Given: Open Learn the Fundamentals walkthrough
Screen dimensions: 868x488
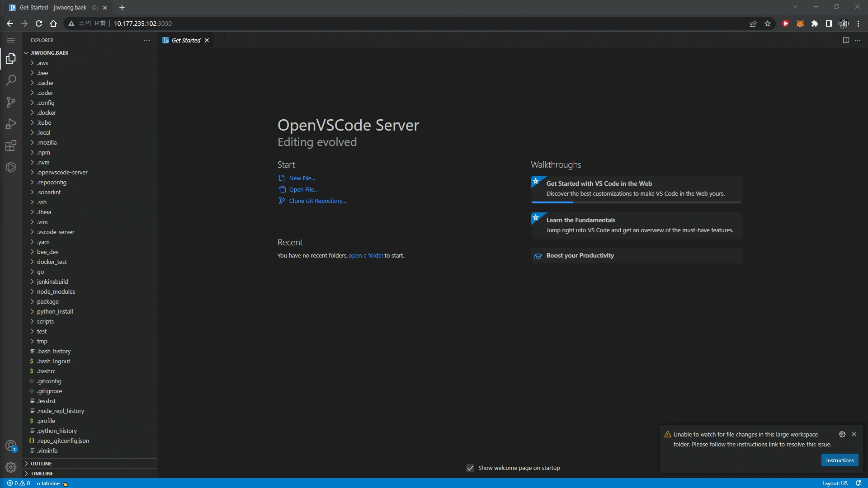Looking at the screenshot, I should [x=636, y=225].
